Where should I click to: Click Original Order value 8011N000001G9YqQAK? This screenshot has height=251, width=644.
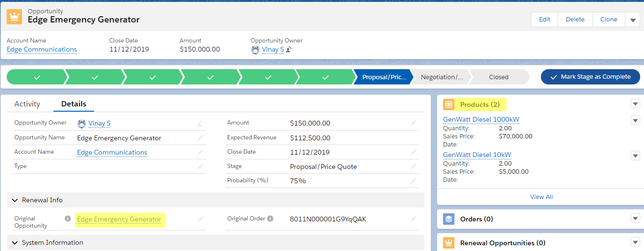(x=328, y=220)
